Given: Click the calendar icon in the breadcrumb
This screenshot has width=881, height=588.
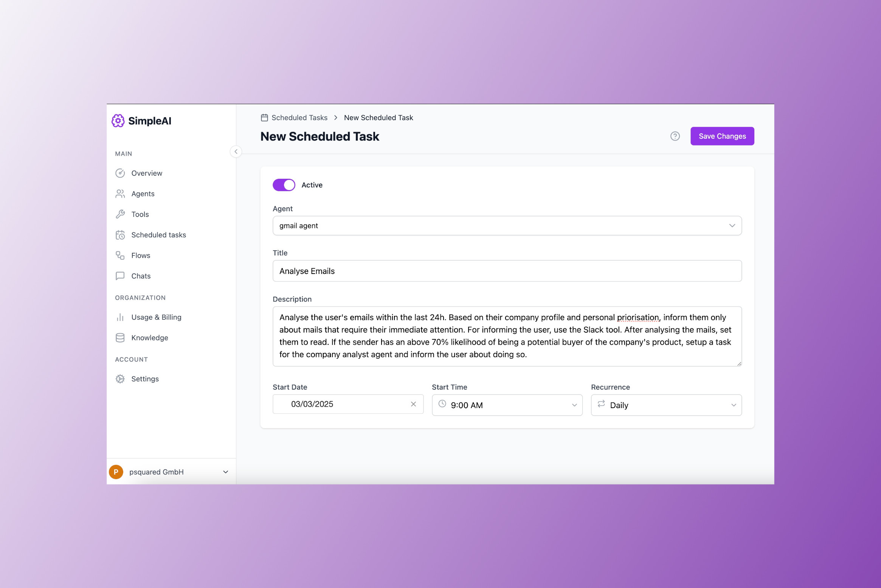Looking at the screenshot, I should (x=264, y=118).
